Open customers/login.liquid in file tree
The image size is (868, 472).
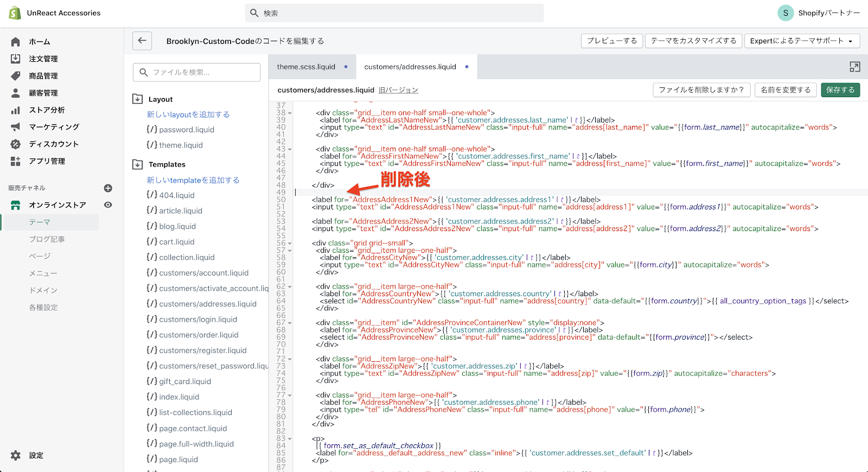pyautogui.click(x=198, y=320)
